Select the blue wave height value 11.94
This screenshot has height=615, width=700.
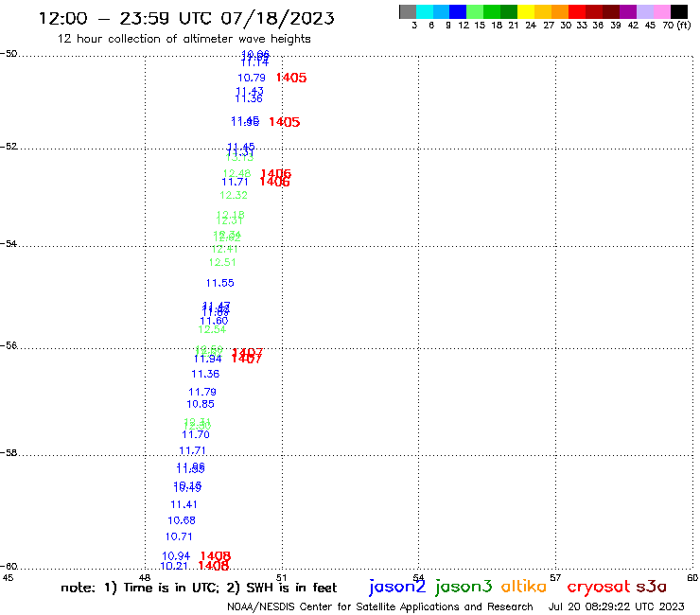[x=207, y=359]
